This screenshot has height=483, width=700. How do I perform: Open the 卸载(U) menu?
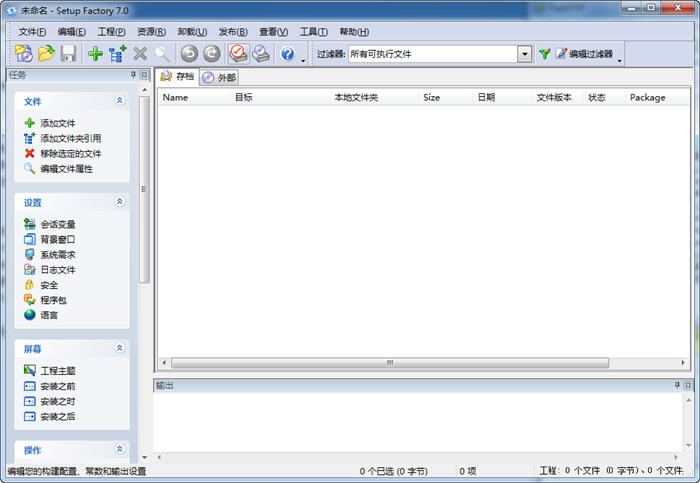192,32
